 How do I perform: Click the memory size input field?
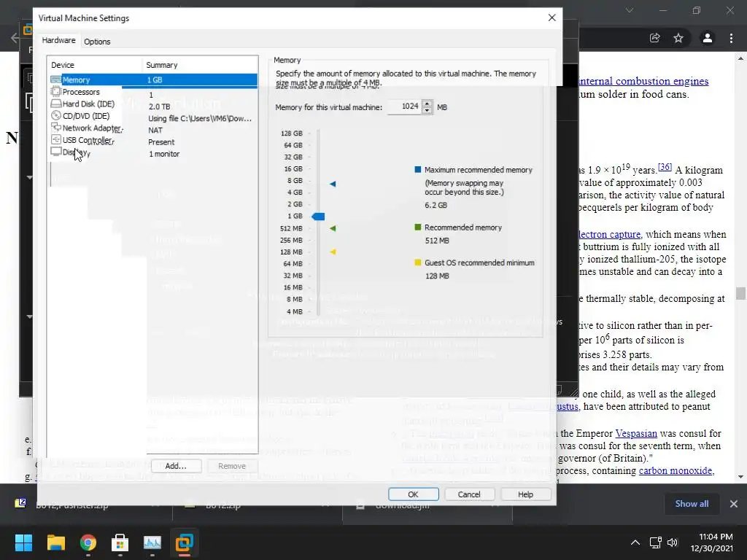point(404,106)
